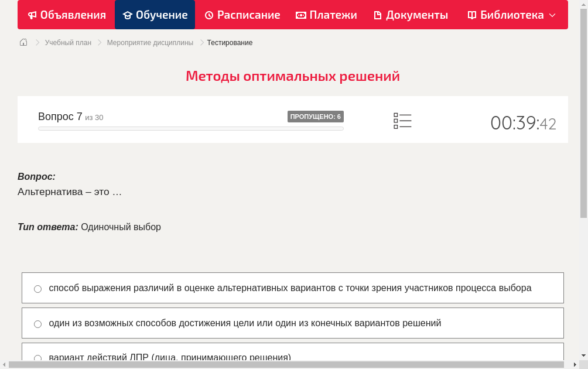Viewport: 588px width, 369px height.
Task: Click the megaphone icon on Объявления
Action: pyautogui.click(x=32, y=15)
